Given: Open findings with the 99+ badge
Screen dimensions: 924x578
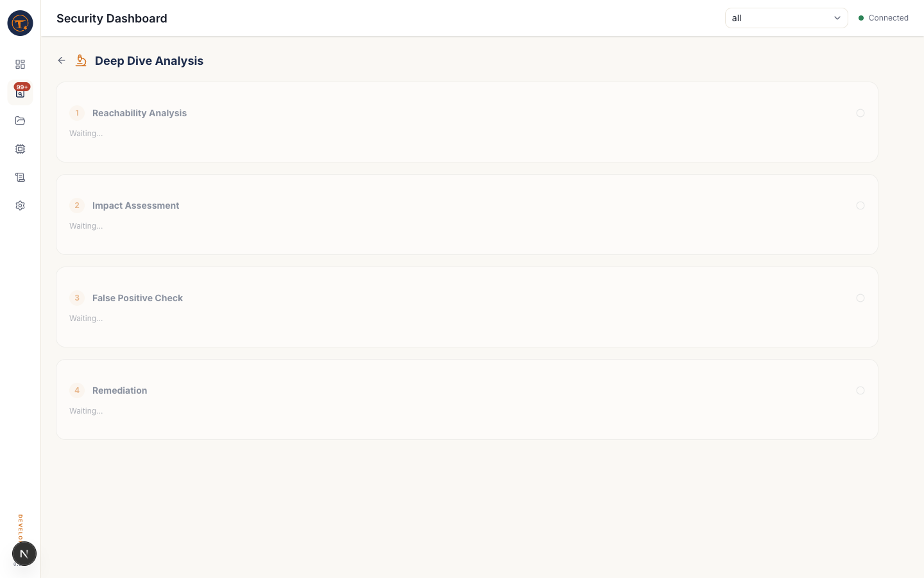Looking at the screenshot, I should point(20,93).
